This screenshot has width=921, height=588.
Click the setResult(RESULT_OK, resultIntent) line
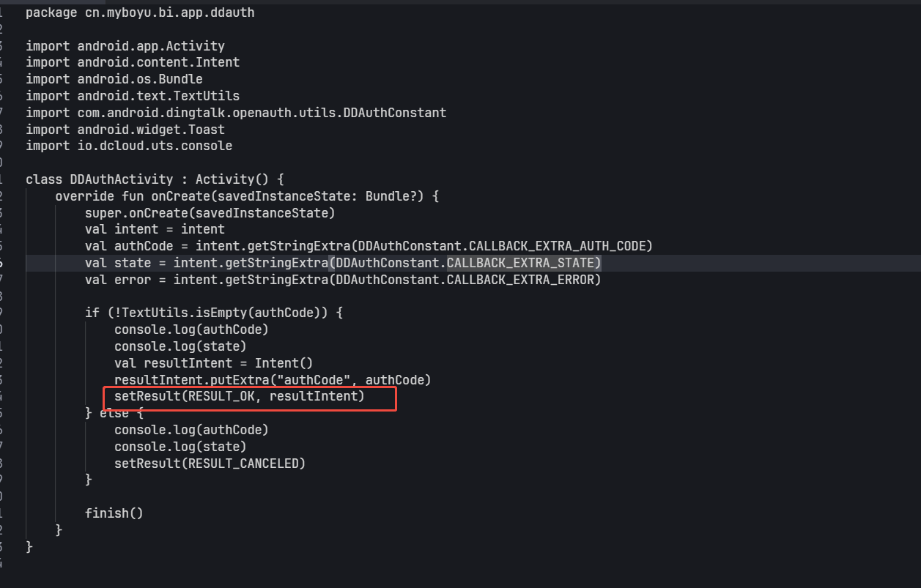(240, 396)
